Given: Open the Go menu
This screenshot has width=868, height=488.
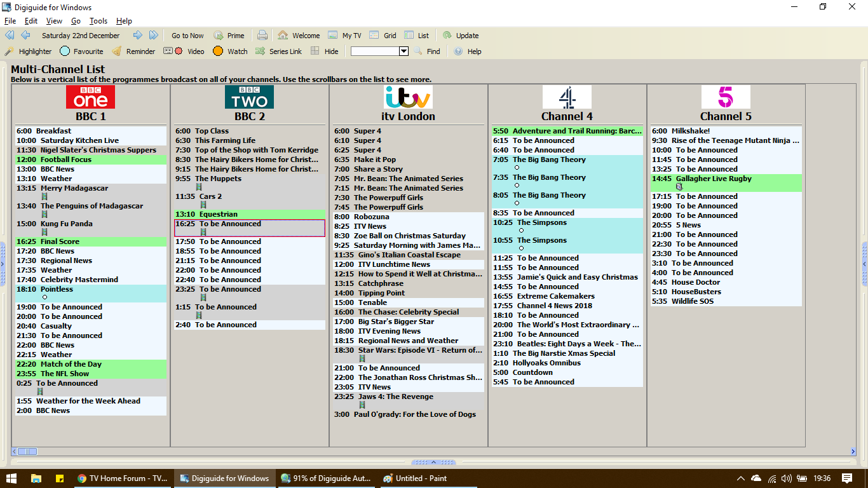Looking at the screenshot, I should point(76,21).
